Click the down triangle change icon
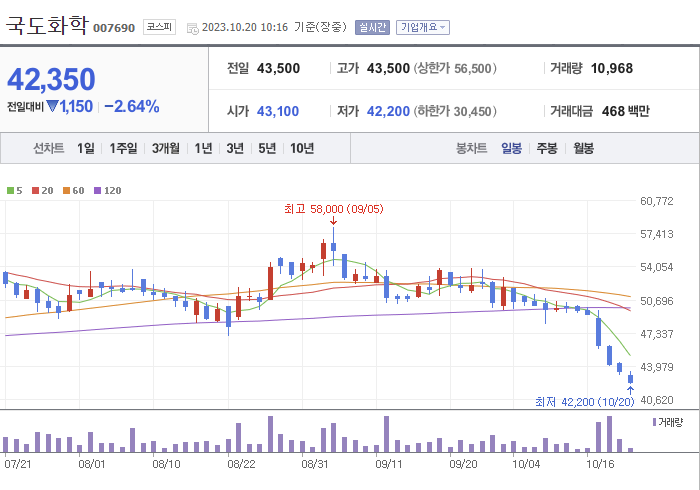The image size is (700, 490). click(x=52, y=106)
